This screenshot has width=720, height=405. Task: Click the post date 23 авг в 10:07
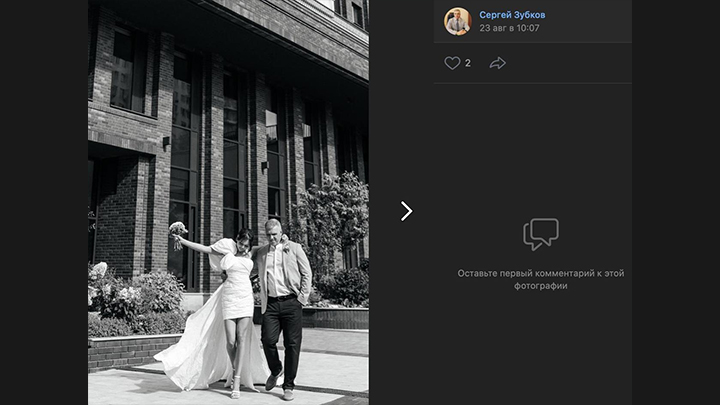point(509,29)
